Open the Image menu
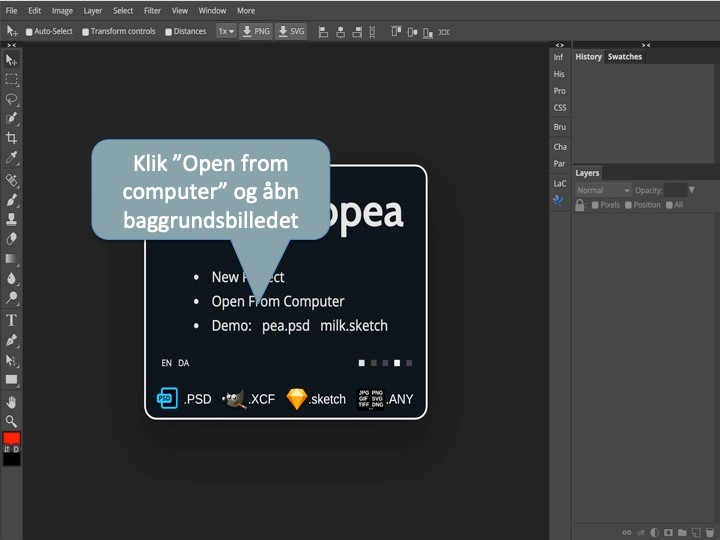 coord(62,10)
